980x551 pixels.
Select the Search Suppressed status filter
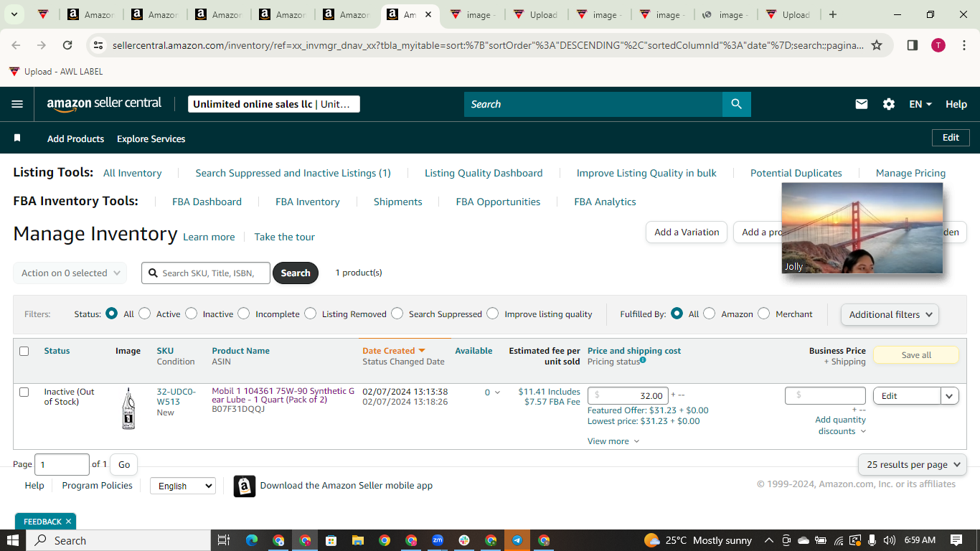tap(397, 314)
